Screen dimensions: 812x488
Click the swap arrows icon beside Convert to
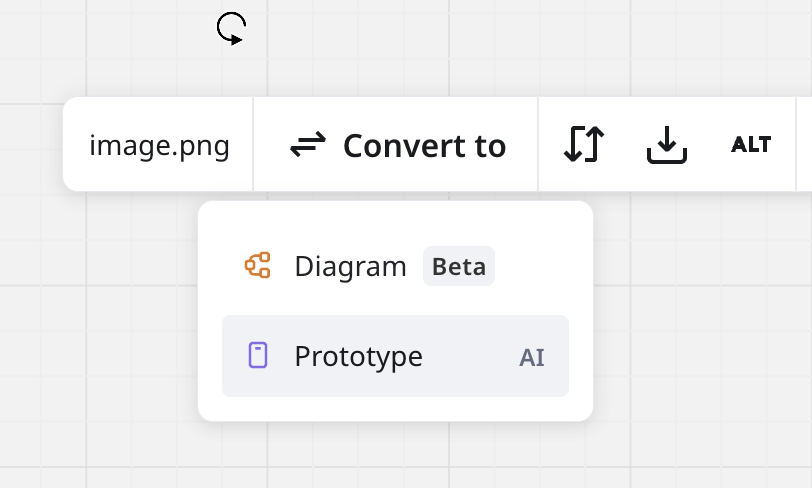pyautogui.click(x=308, y=146)
